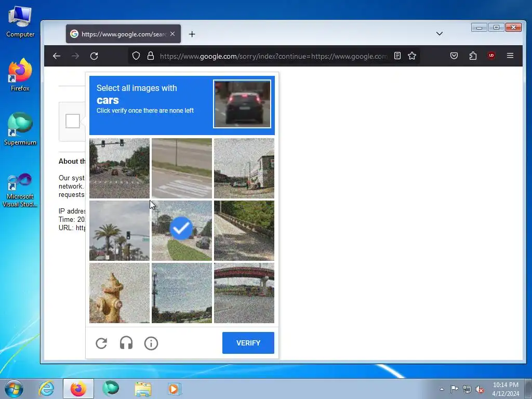Get a new captcha challenge

click(x=101, y=343)
